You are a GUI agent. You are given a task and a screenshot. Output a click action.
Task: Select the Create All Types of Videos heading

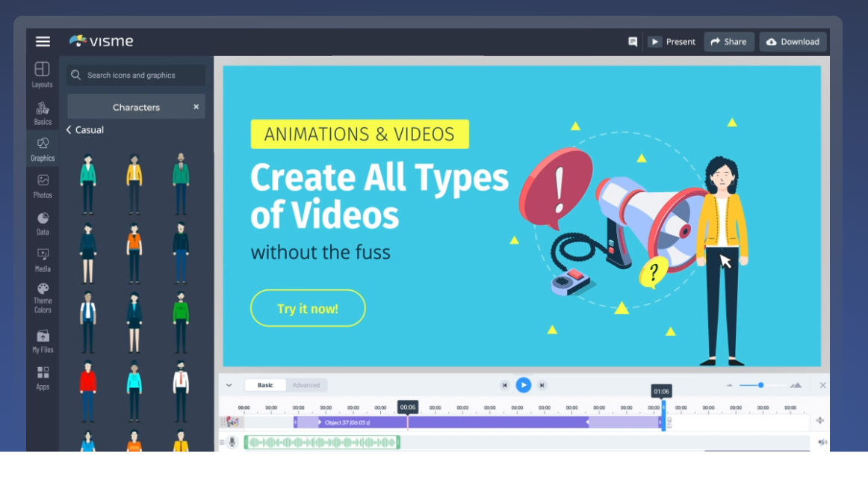(x=379, y=196)
